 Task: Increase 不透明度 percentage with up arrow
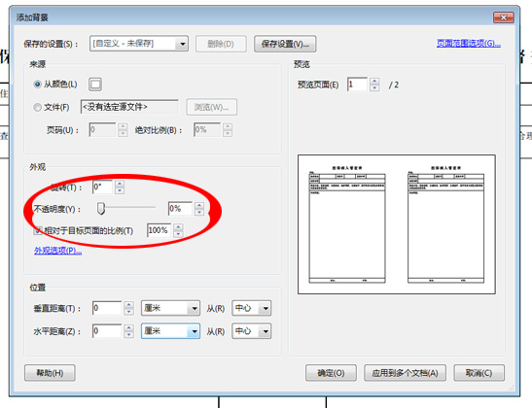tap(199, 205)
